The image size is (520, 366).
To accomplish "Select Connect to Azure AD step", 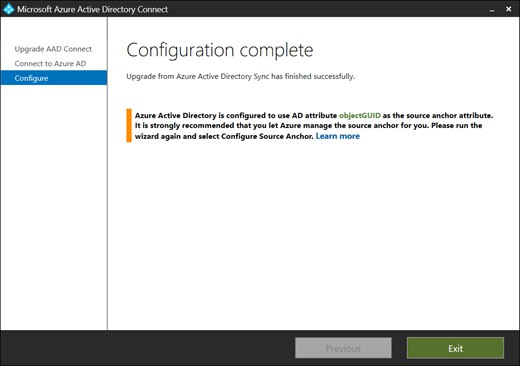I will pyautogui.click(x=50, y=63).
